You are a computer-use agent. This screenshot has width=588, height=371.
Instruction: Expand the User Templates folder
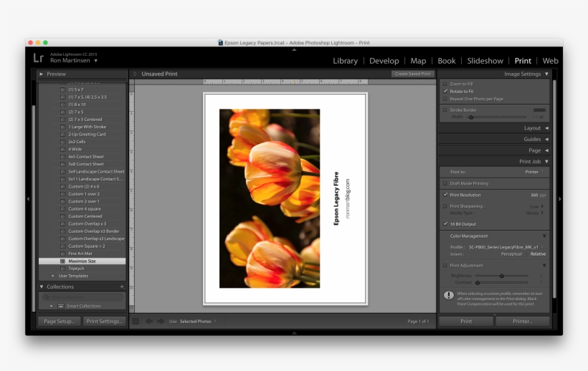pyautogui.click(x=53, y=276)
